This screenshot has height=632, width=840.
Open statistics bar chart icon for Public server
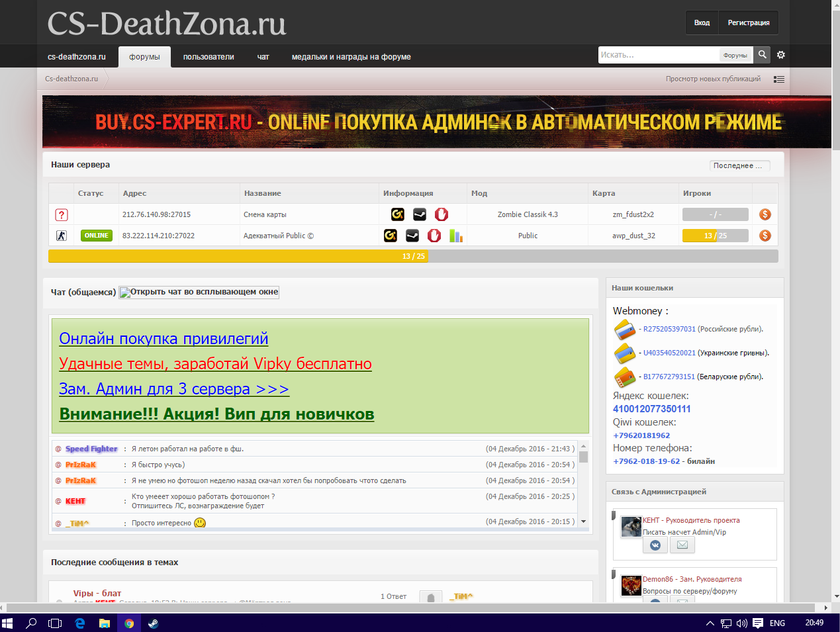point(455,236)
